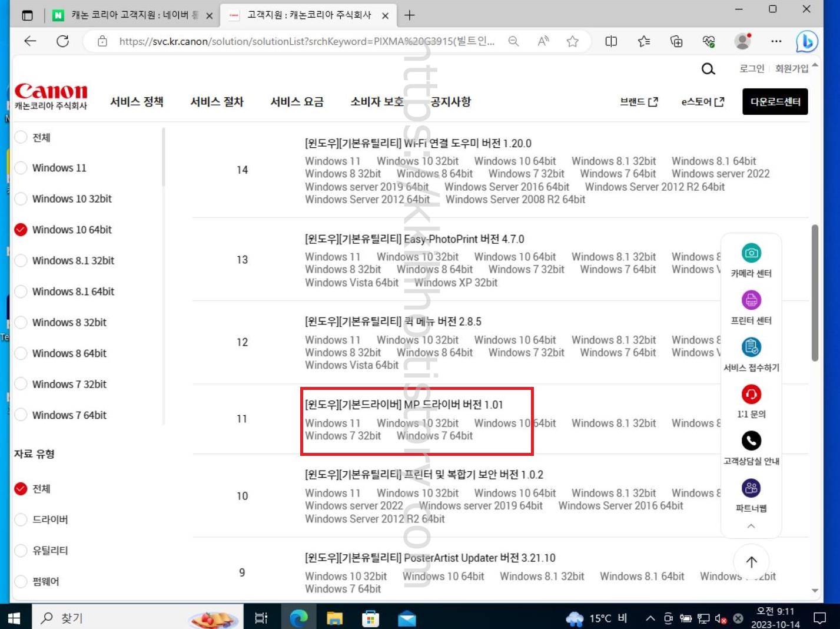840x629 pixels.
Task: Click the 로그인 link
Action: pyautogui.click(x=752, y=68)
